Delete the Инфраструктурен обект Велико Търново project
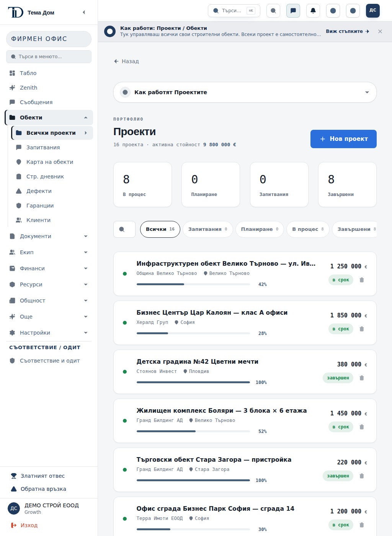392x536 pixels. click(x=362, y=280)
